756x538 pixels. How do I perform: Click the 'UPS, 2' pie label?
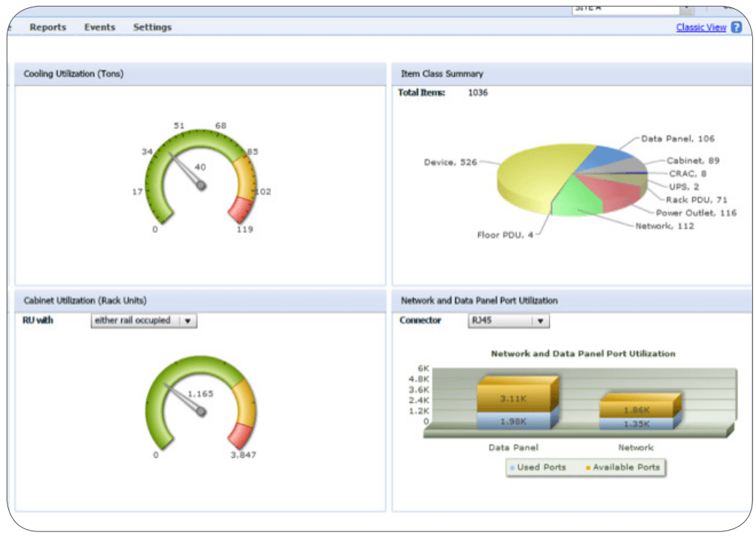point(684,186)
